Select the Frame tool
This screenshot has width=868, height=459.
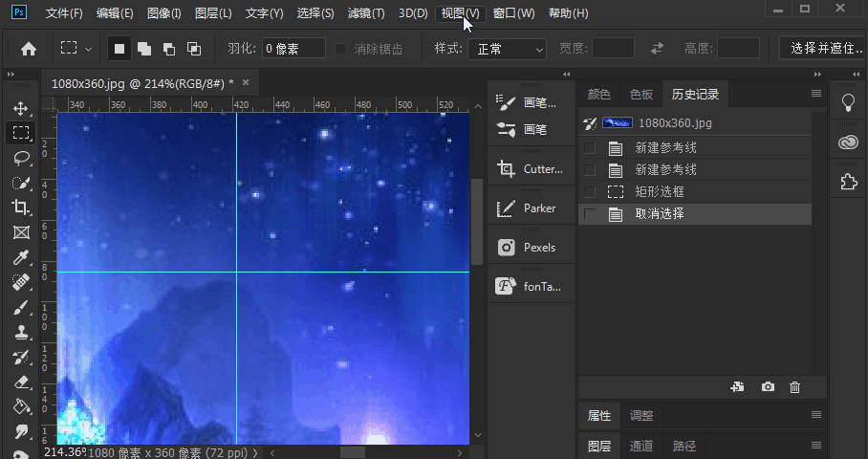[21, 232]
